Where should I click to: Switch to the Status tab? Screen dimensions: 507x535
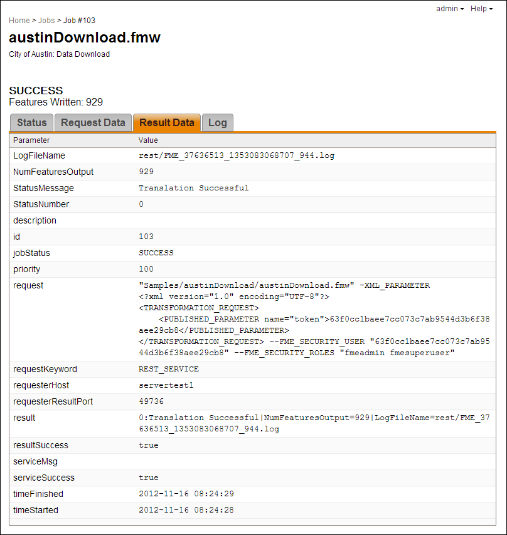point(32,122)
